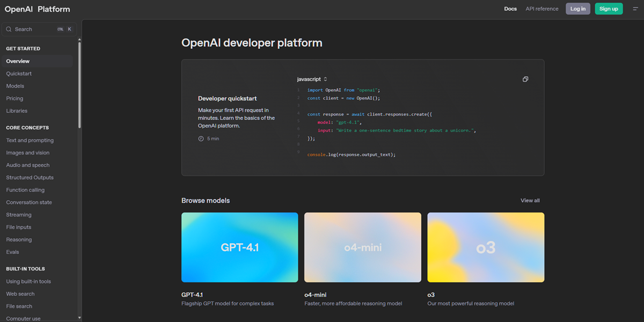Click the clock icon beside 5 min
Viewport: 644px width, 322px height.
tap(201, 139)
